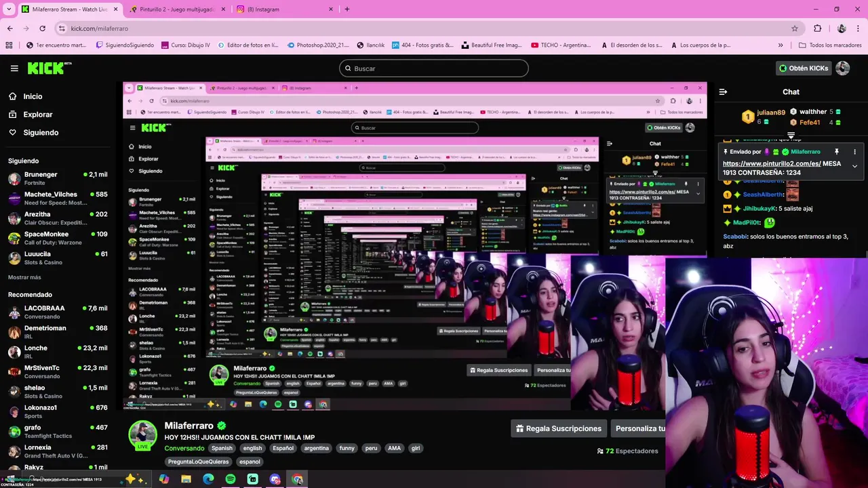Close the Milaferraro Stream tab
This screenshot has width=868, height=488.
pos(115,9)
